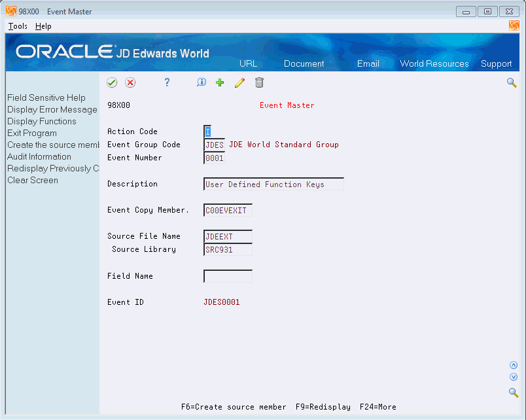The image size is (526, 420).
Task: Click the green plus add icon
Action: point(220,82)
